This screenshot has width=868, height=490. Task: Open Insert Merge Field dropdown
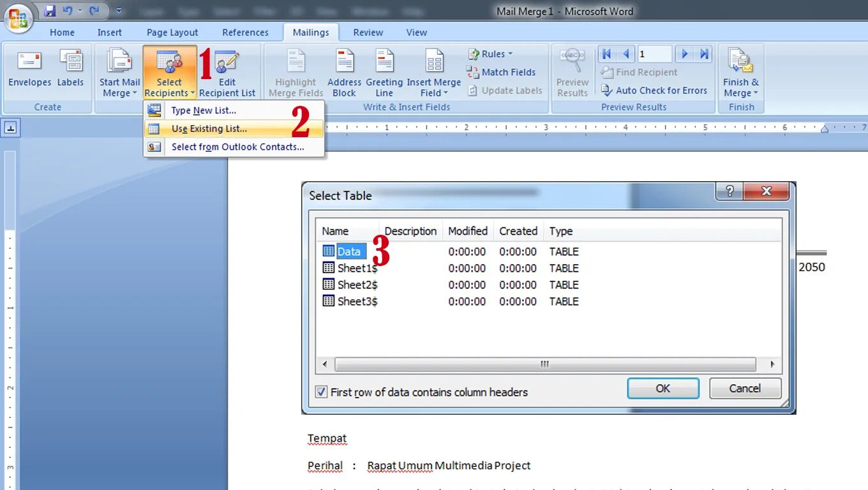coord(434,73)
